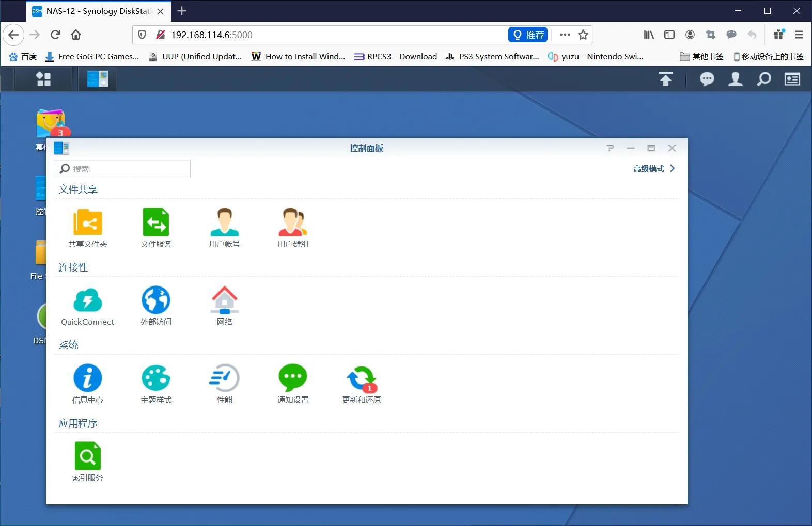Open the 百度 bookmark

click(23, 57)
